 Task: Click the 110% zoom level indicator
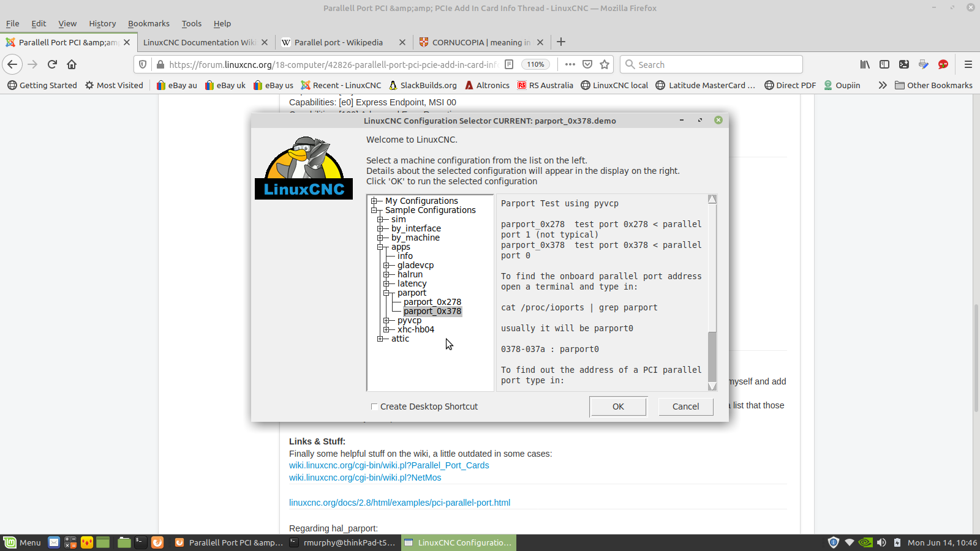[x=535, y=64]
